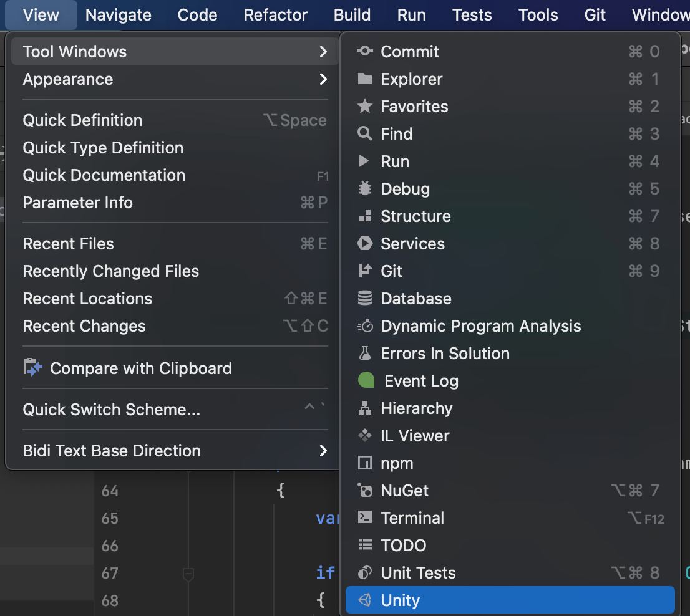
Task: Open the Refactor menu
Action: tap(276, 15)
